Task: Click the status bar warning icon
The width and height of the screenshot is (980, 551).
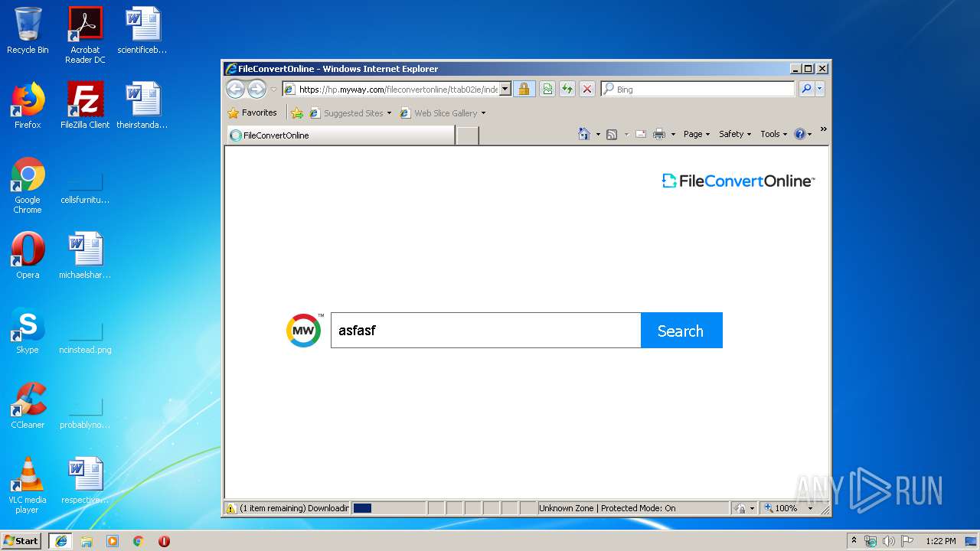Action: 230,508
